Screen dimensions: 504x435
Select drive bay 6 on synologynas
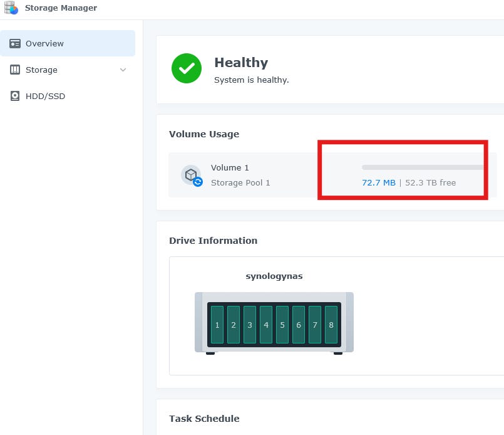[299, 325]
